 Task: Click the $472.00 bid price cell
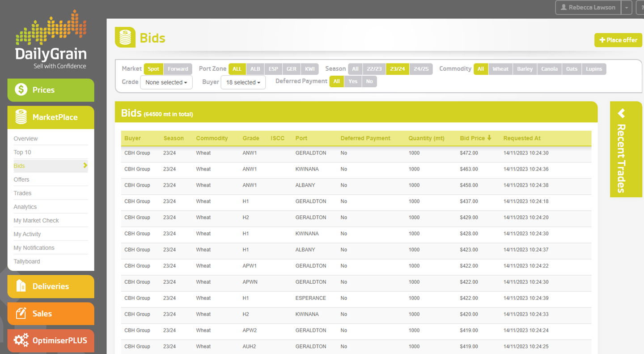[x=469, y=153]
